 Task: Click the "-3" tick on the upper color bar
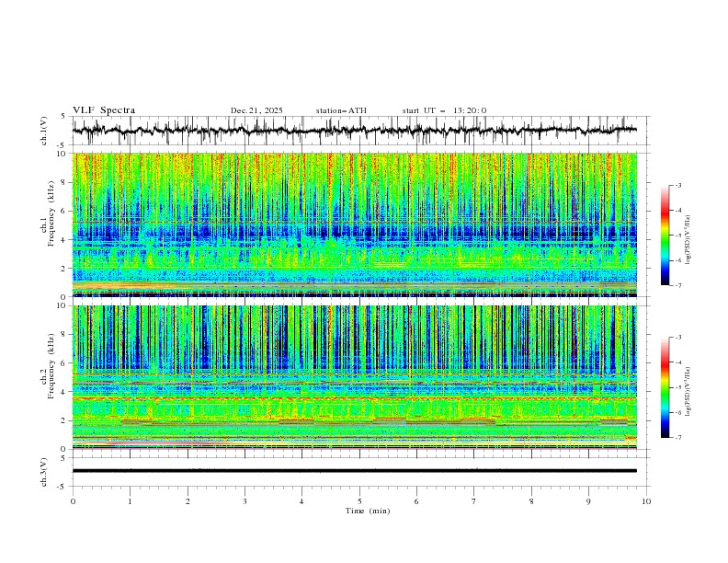(677, 185)
